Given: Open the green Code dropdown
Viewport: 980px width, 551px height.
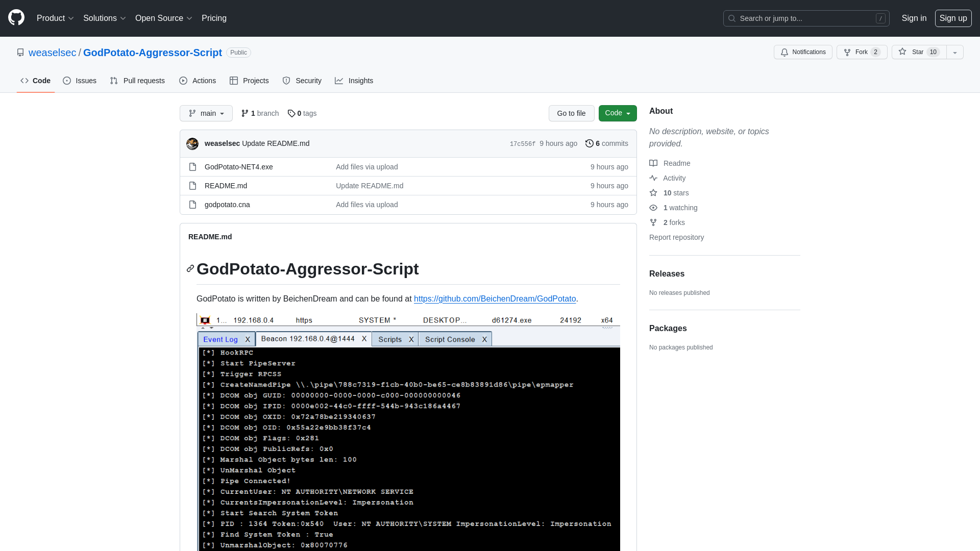Looking at the screenshot, I should coord(618,113).
